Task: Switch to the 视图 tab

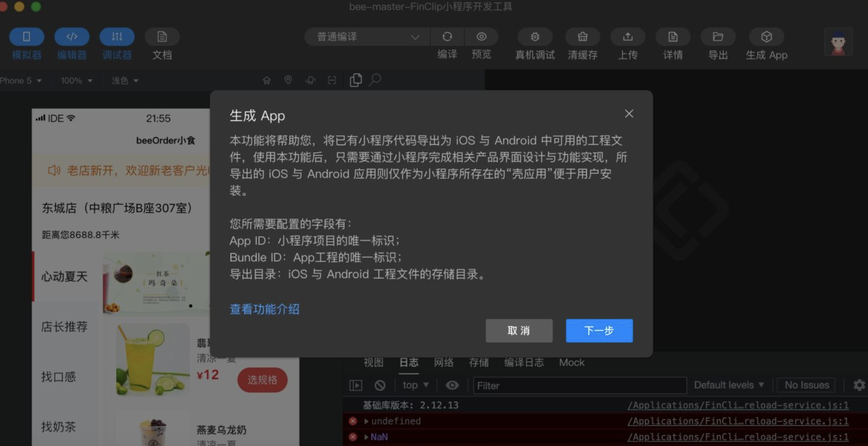Action: 373,362
